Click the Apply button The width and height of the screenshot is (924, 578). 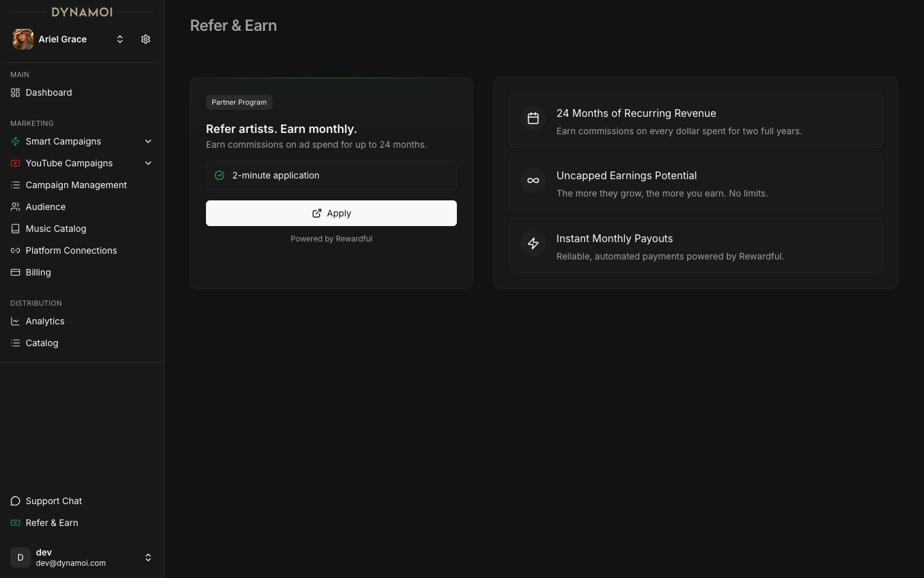click(331, 213)
